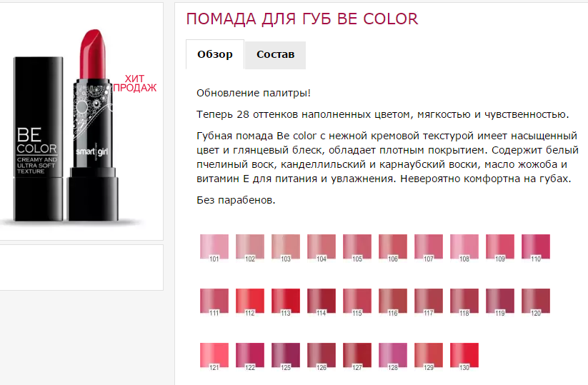Click shade 112 color swatch
The image size is (588, 385).
coord(250,301)
